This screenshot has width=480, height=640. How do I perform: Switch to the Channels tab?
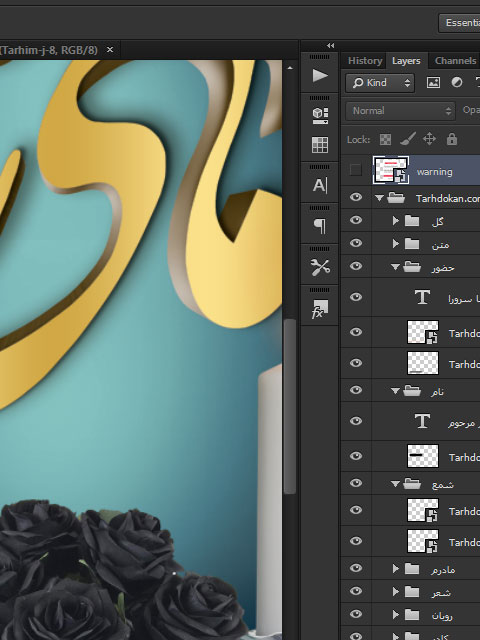click(x=455, y=61)
